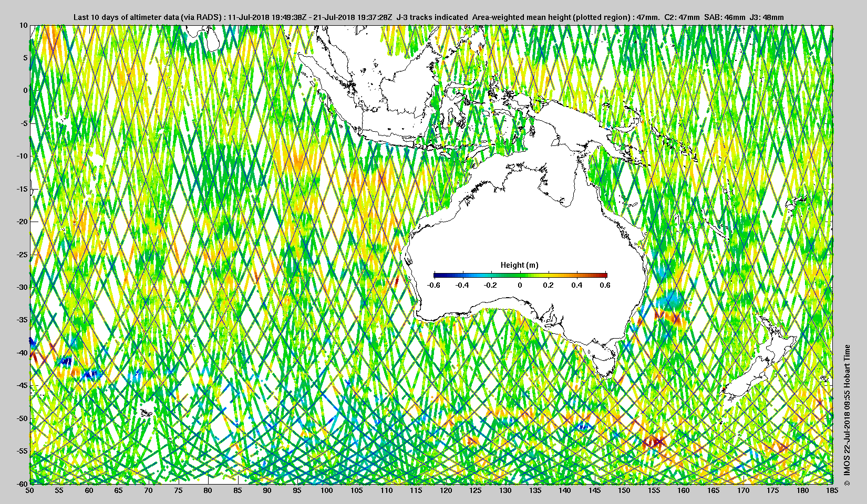Click the IMOS Hobart Time copyright stamp
The image size is (867, 504).
point(847,416)
